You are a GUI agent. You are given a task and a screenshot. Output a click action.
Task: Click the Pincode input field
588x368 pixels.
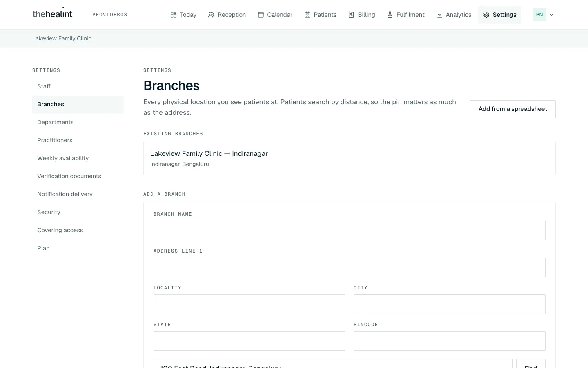pos(450,341)
